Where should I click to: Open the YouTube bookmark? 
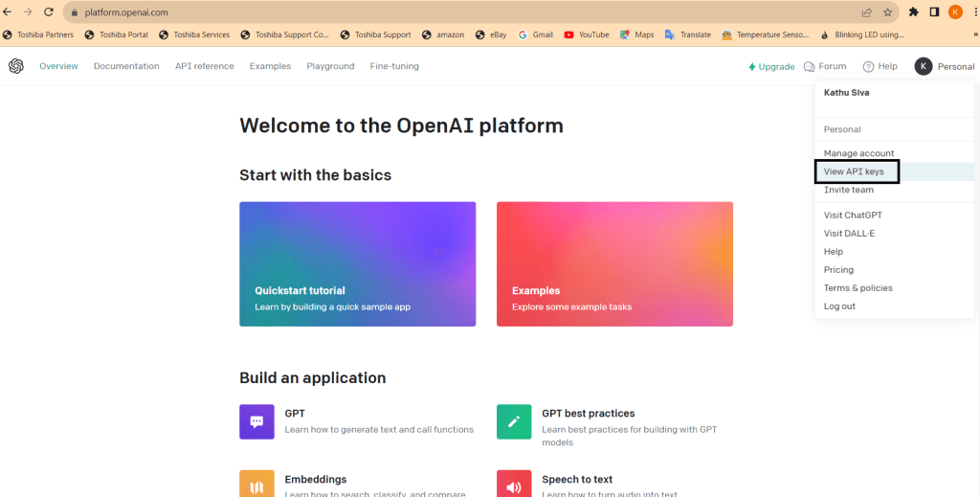(x=587, y=35)
